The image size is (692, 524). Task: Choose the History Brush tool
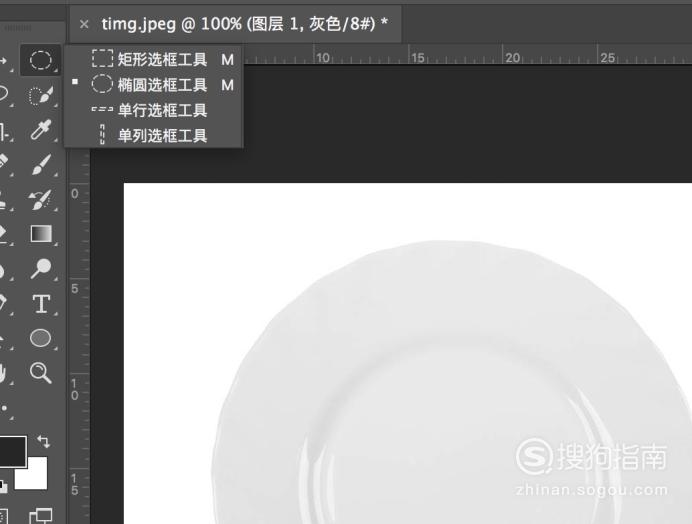(x=41, y=200)
